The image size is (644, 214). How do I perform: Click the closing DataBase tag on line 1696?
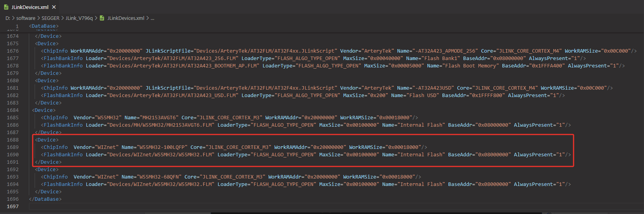45,199
